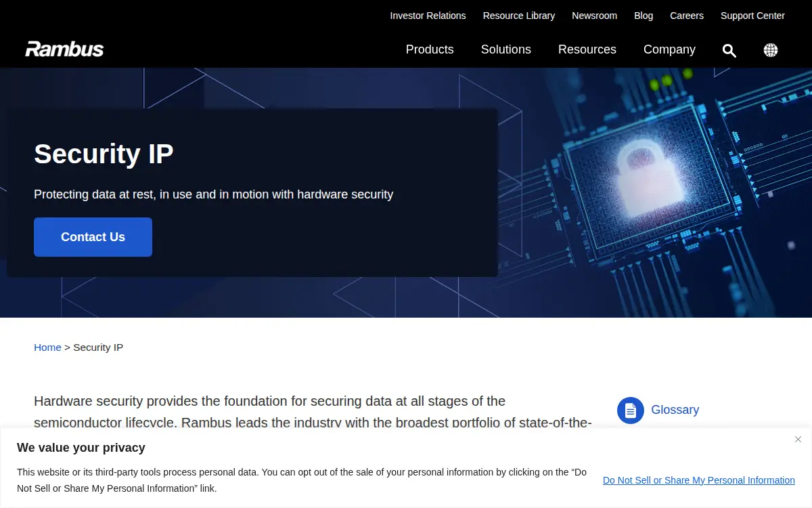Open the Products menu
812x508 pixels.
click(430, 49)
